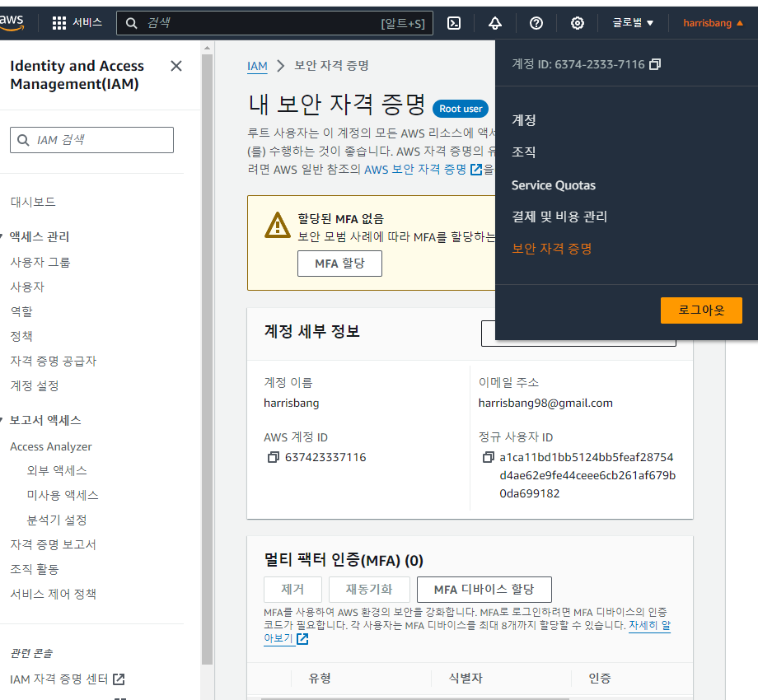Open the AWS 보안 자격 증명 reference link

[415, 170]
